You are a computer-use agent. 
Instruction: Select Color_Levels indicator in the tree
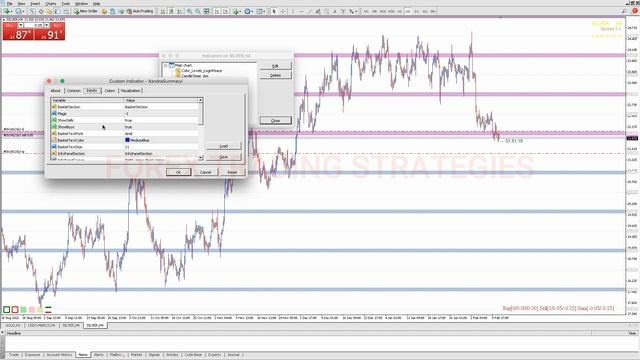click(202, 71)
